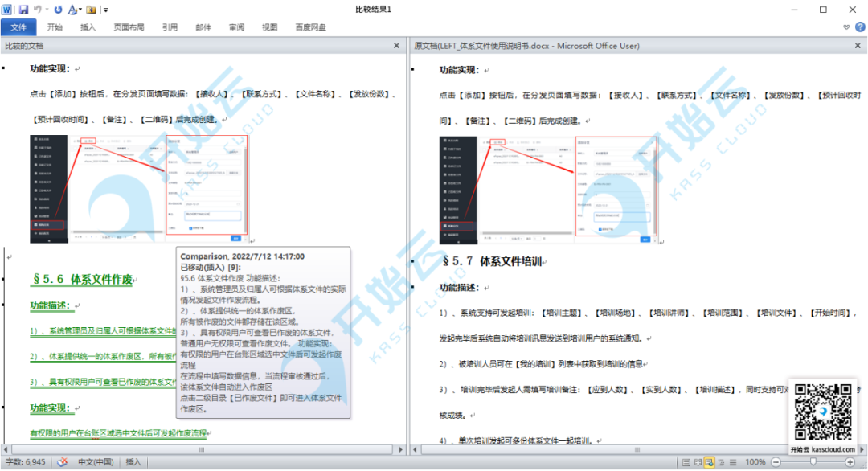Click the Undo arrow icon
The width and height of the screenshot is (868, 471).
pyautogui.click(x=38, y=10)
